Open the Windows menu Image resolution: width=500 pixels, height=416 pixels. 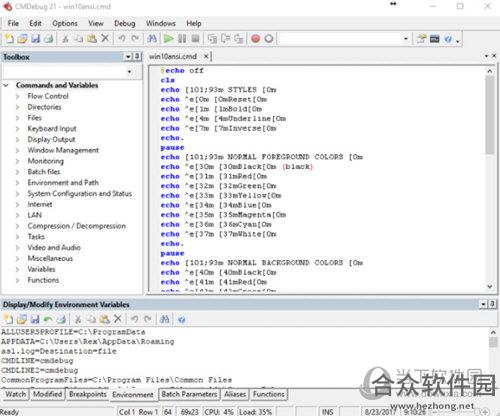click(x=161, y=23)
